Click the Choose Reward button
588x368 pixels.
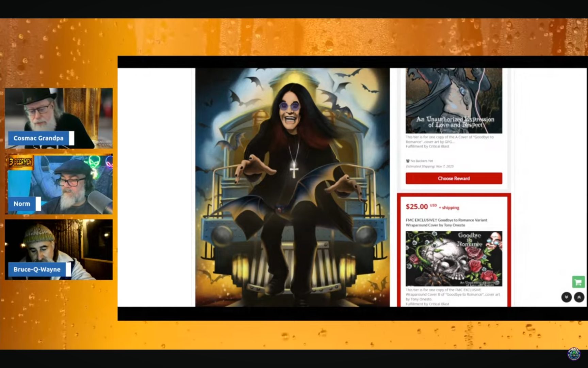point(454,179)
